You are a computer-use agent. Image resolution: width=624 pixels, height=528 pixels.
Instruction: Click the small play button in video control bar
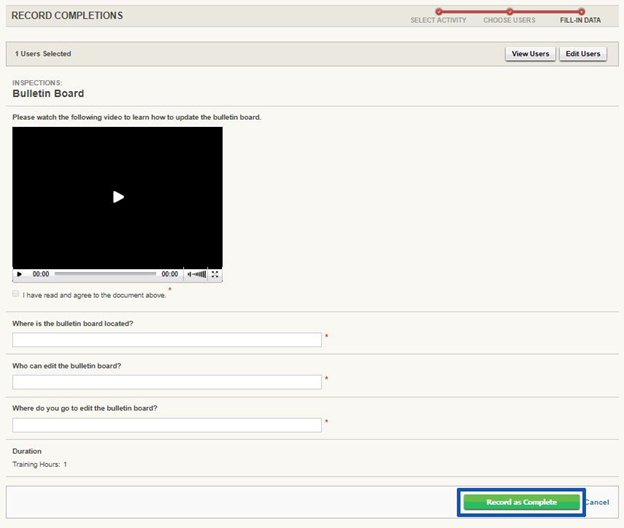(19, 274)
